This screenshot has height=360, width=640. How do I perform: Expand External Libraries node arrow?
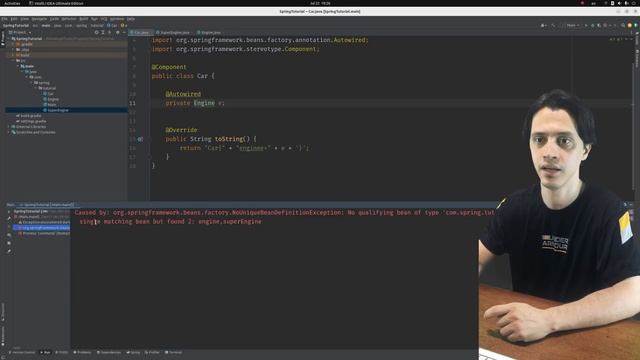(x=9, y=127)
